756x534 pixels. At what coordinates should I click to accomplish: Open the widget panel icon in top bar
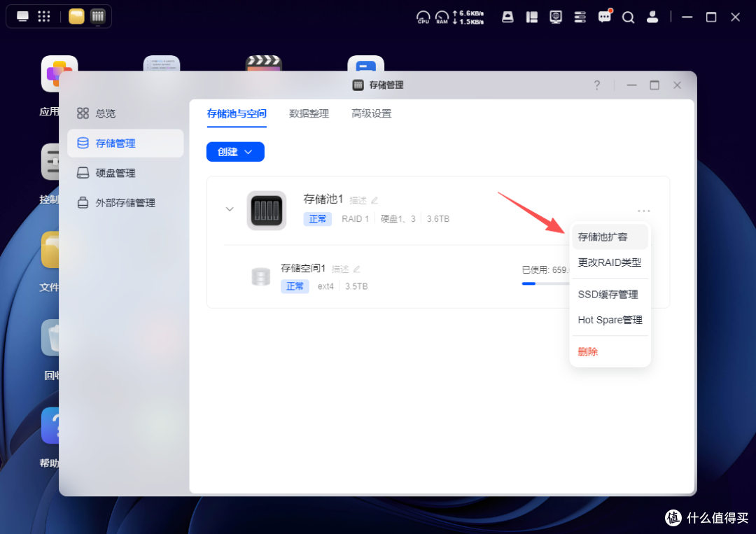[532, 17]
